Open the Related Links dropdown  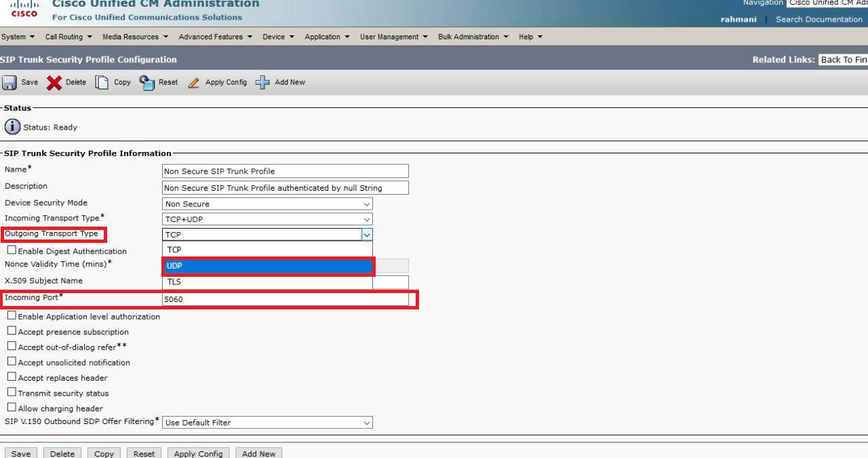(843, 60)
